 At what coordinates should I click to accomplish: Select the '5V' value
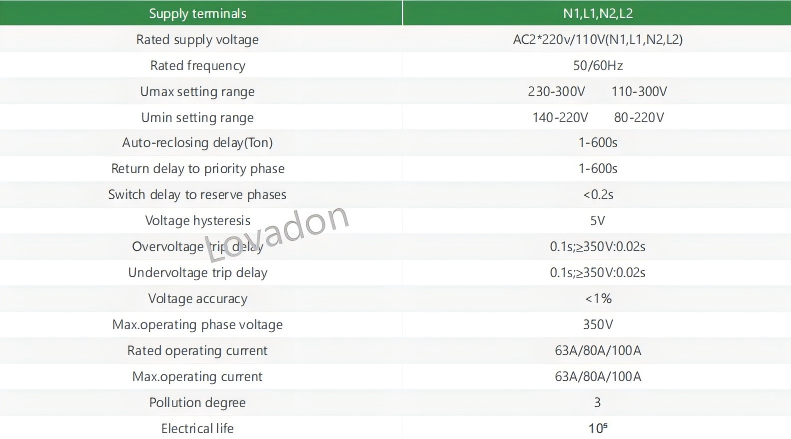pos(597,221)
